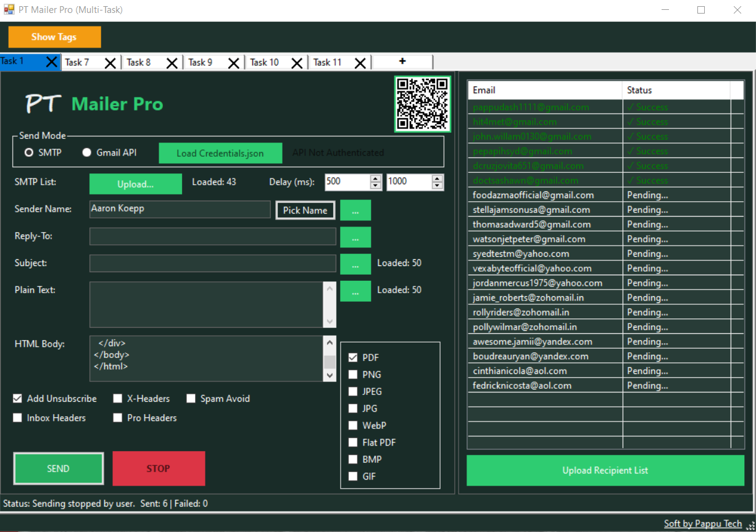Click the Plain Text "..." loader icon
The height and width of the screenshot is (532, 756).
[355, 291]
